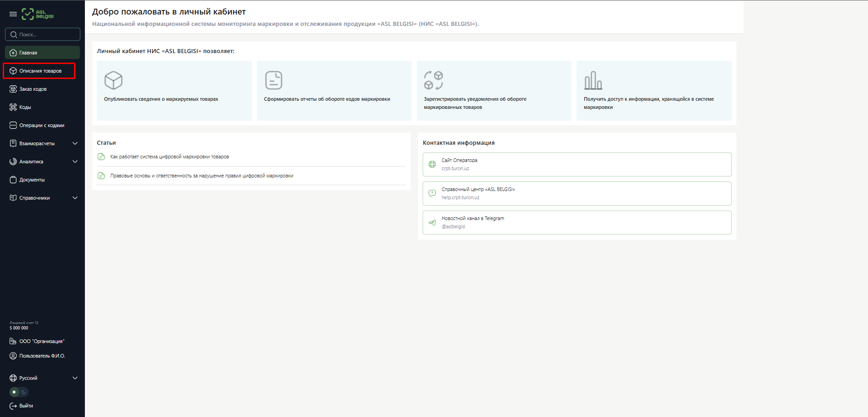This screenshot has height=417, width=868.
Task: Switch to dark theme with moon toggle
Action: pyautogui.click(x=24, y=392)
